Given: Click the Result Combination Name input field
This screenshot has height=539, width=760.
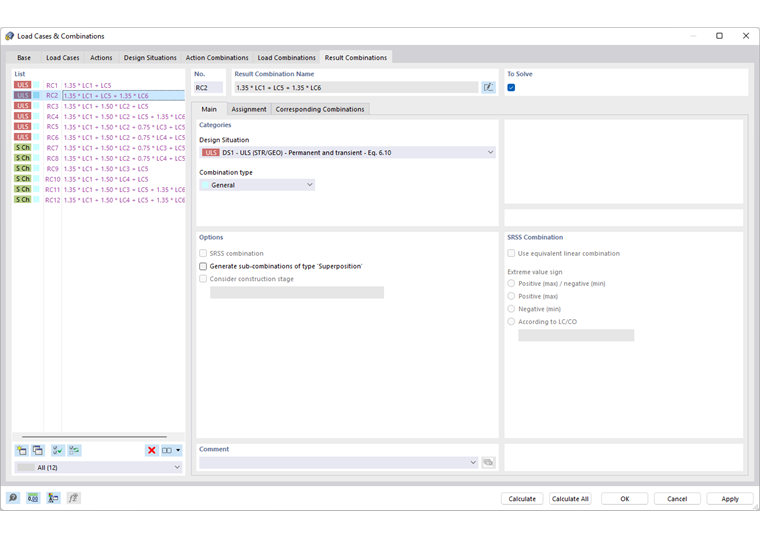Looking at the screenshot, I should 357,87.
